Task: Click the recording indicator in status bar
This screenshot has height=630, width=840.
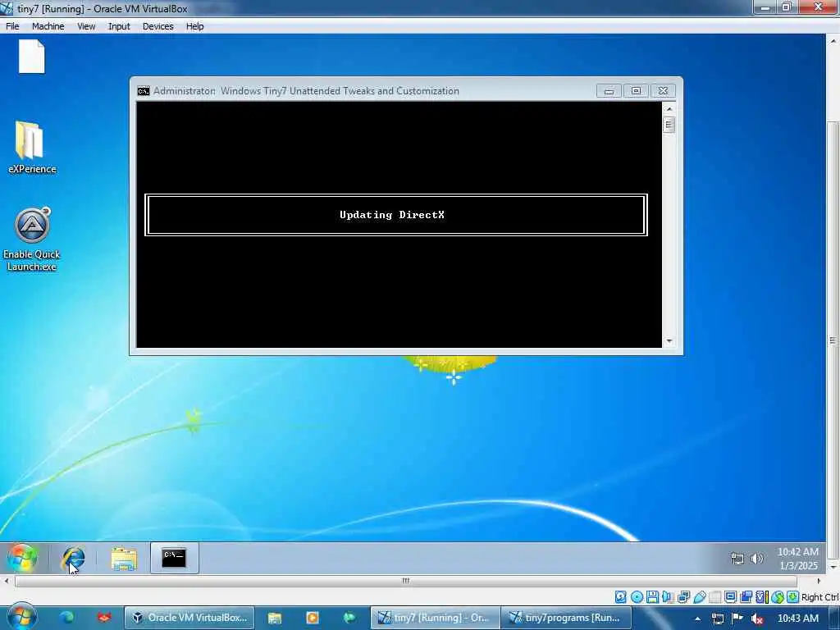Action: 746,597
